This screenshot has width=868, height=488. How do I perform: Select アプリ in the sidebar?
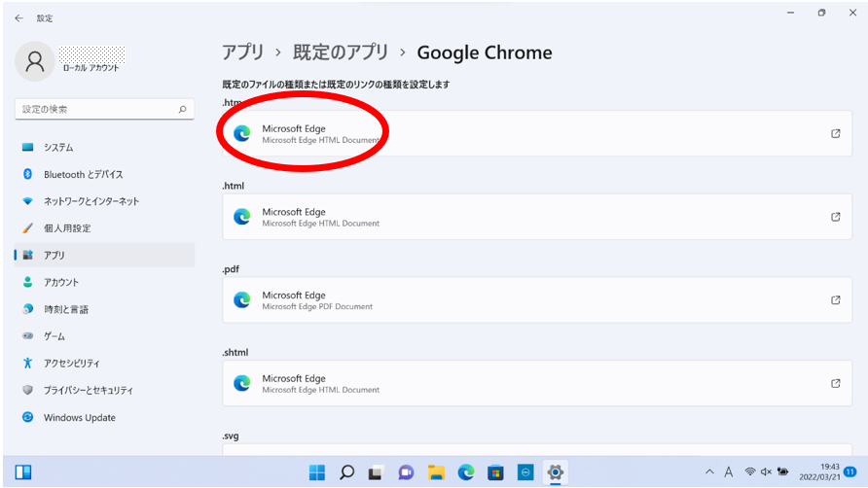[104, 255]
